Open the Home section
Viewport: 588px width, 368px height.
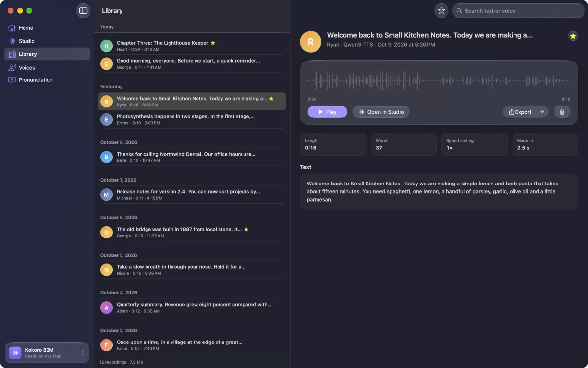pos(47,28)
